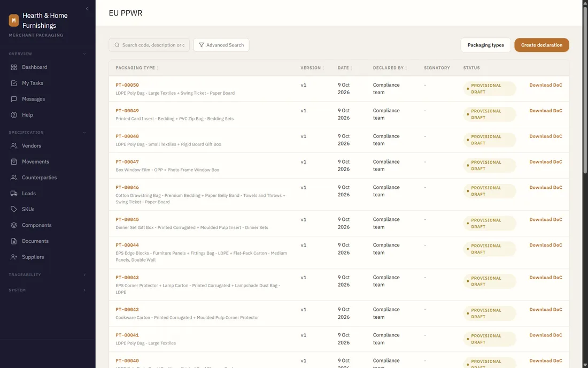Download DoC for PT-00042
This screenshot has height=368, width=588.
pyautogui.click(x=546, y=310)
